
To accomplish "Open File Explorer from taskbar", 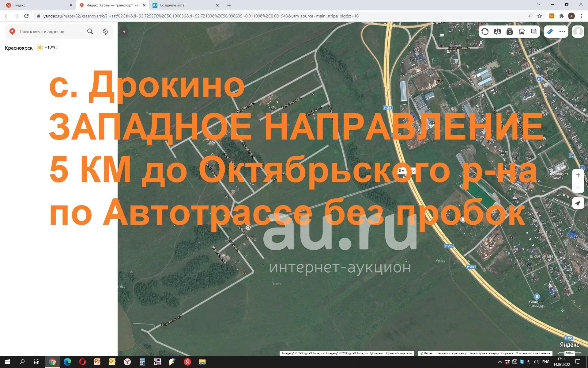I will 202,362.
